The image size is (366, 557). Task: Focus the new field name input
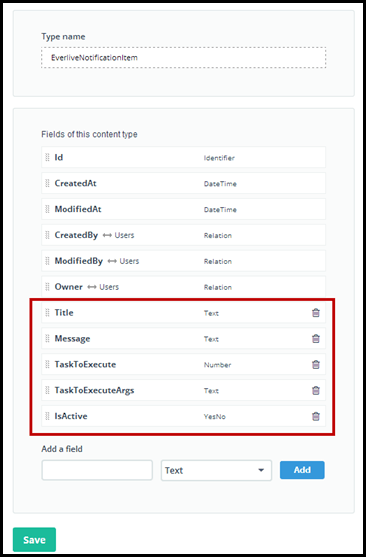(97, 470)
